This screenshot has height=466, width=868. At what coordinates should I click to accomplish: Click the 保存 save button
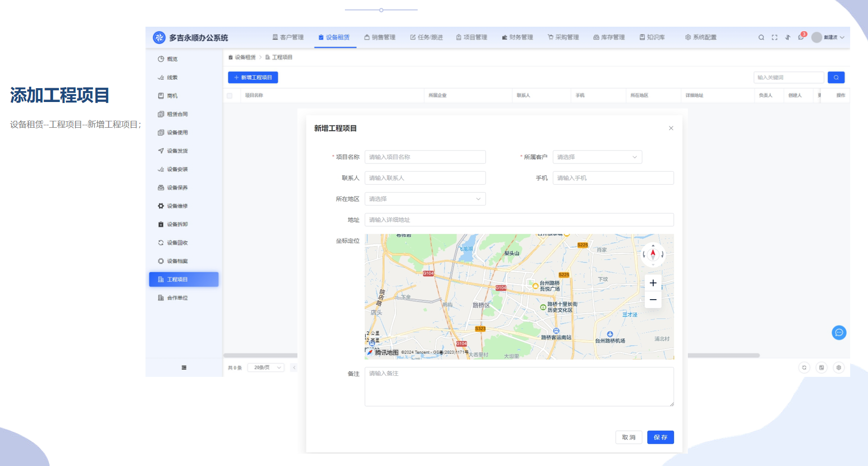pyautogui.click(x=660, y=437)
